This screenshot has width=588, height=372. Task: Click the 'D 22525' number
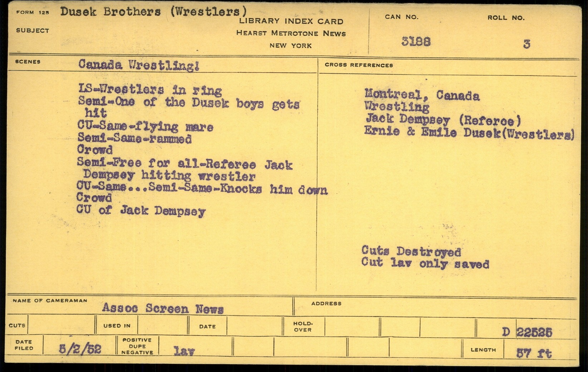527,332
